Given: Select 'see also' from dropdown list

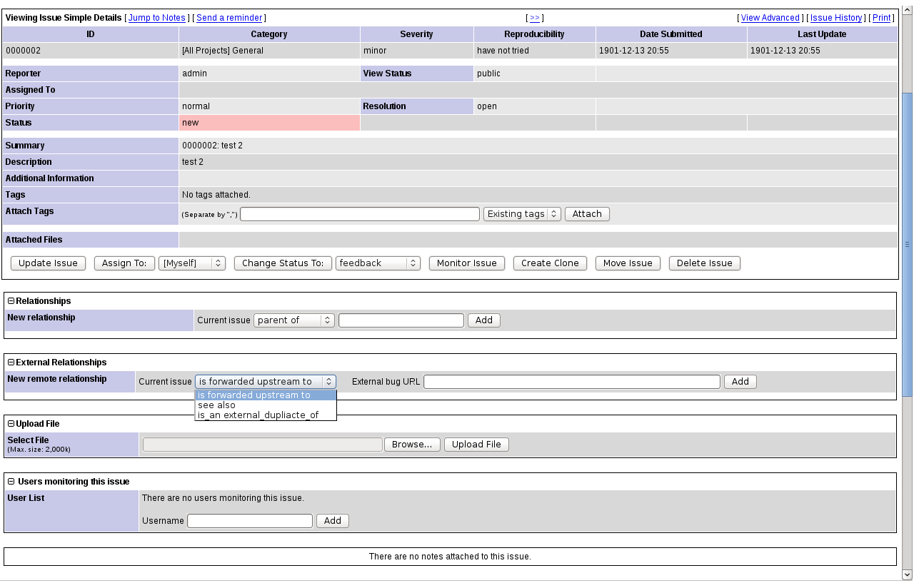Looking at the screenshot, I should (x=216, y=405).
